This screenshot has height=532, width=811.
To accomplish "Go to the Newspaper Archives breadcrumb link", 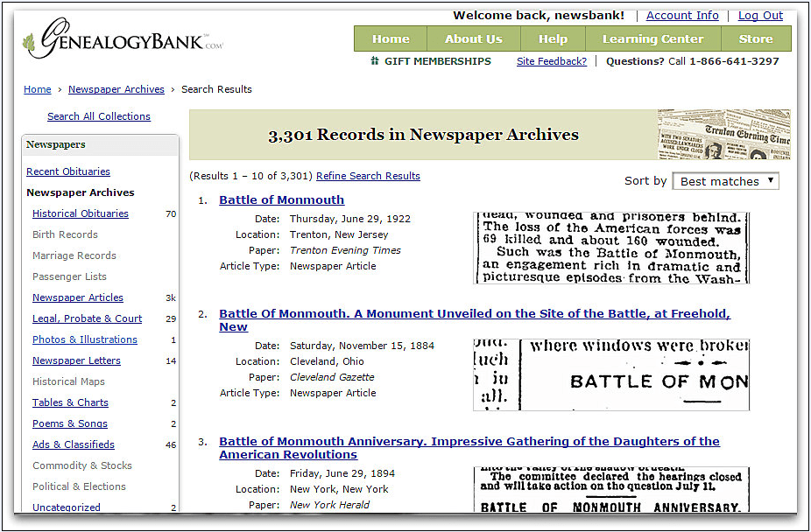I will coord(116,89).
